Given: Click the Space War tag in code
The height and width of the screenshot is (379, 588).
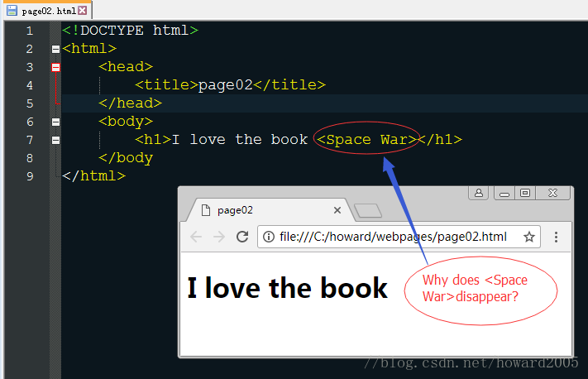Looking at the screenshot, I should pos(366,140).
